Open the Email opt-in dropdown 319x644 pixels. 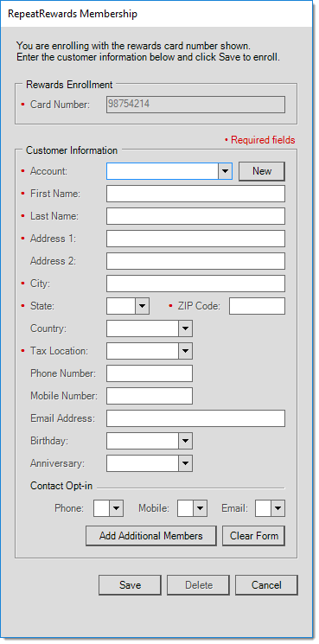[x=278, y=508]
